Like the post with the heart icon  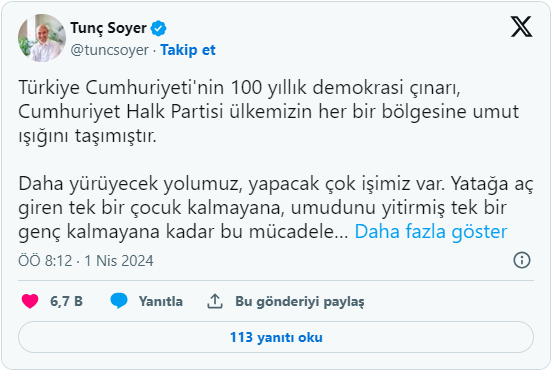(x=30, y=301)
